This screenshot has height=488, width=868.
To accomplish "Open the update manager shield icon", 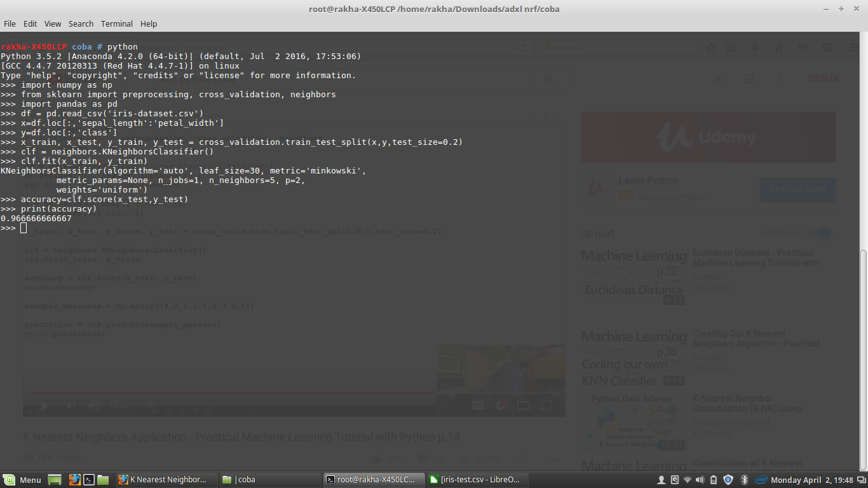I will pos(728,480).
